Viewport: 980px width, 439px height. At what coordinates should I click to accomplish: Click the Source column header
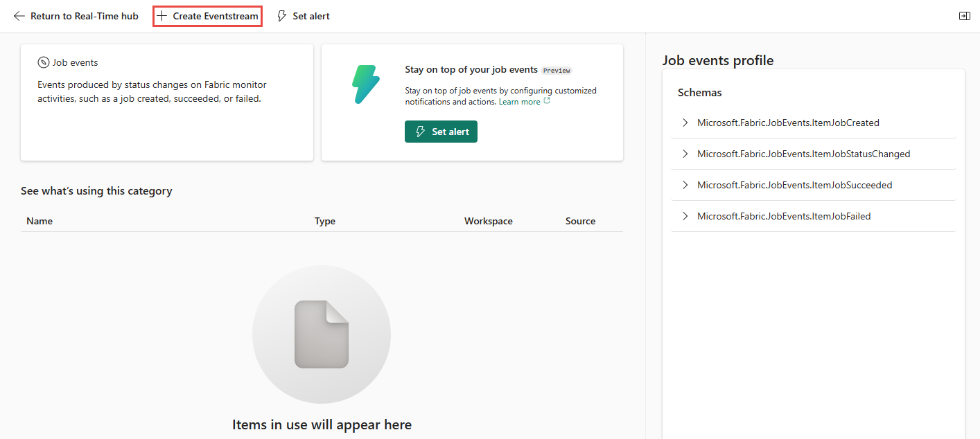580,221
